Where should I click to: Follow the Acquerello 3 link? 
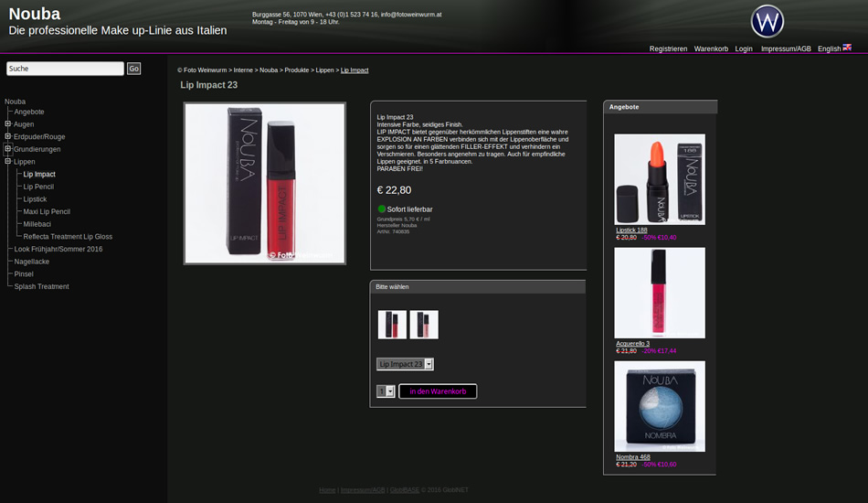[633, 344]
